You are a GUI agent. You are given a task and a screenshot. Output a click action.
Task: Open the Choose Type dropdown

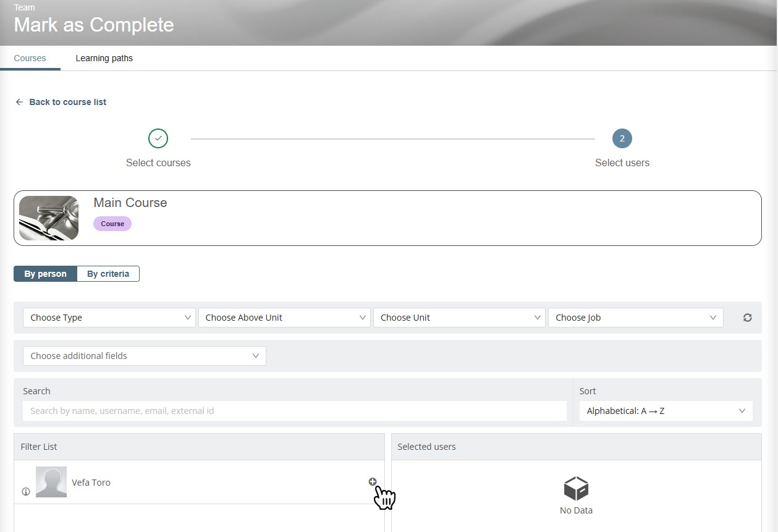[109, 318]
